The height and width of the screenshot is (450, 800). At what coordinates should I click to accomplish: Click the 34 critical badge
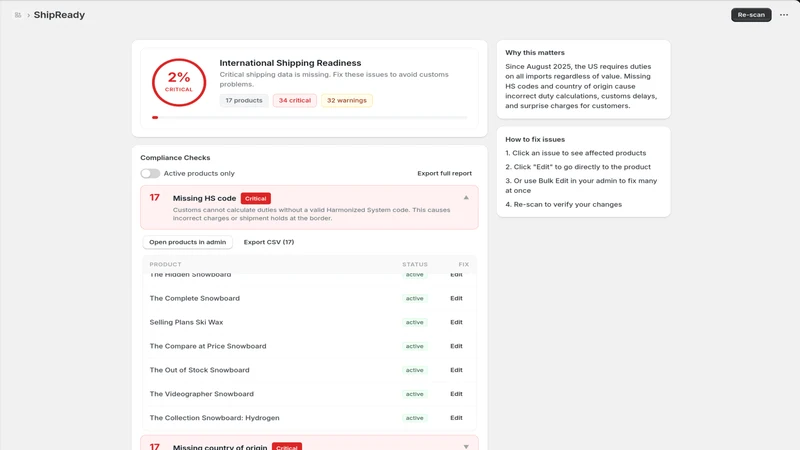(x=294, y=101)
